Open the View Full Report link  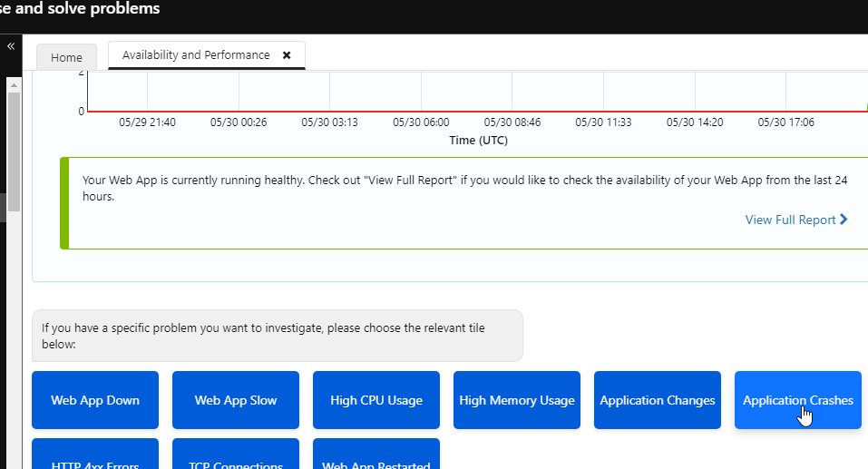[x=790, y=220]
